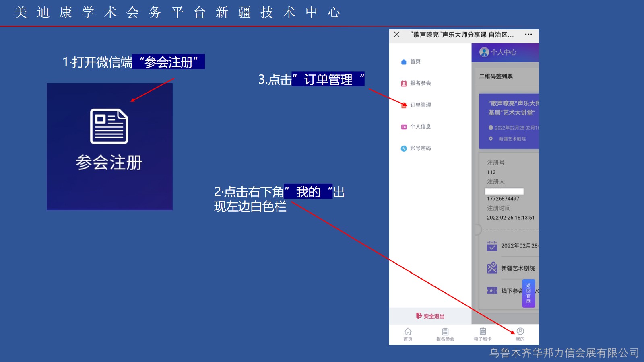Click the 返回官网 floating button
644x362 pixels.
528,293
